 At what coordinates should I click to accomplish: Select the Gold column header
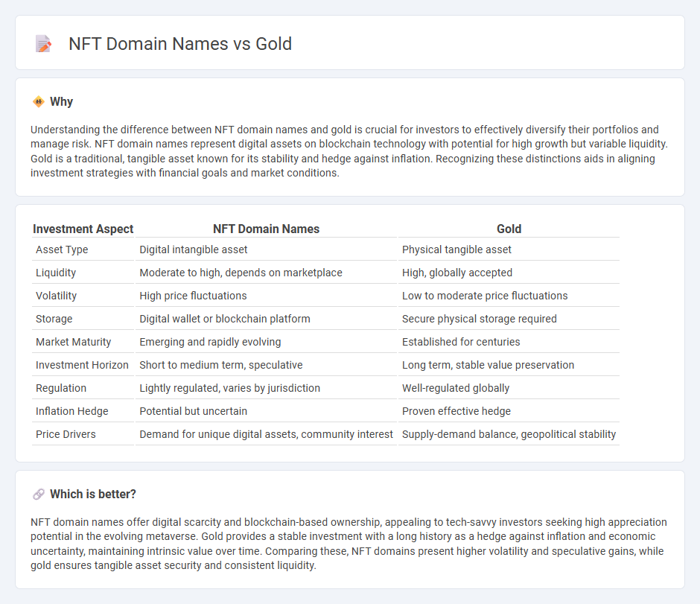pyautogui.click(x=509, y=229)
